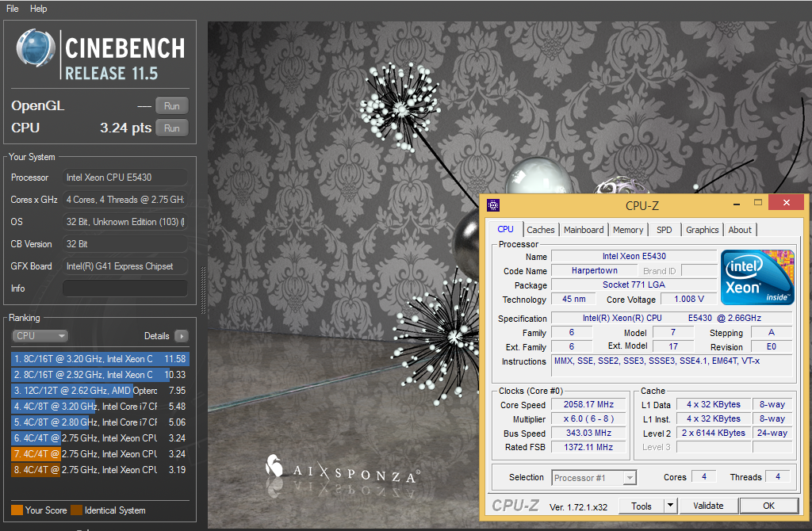Image resolution: width=812 pixels, height=531 pixels.
Task: Click the Core Speed value 2058.17 MHz
Action: click(588, 405)
